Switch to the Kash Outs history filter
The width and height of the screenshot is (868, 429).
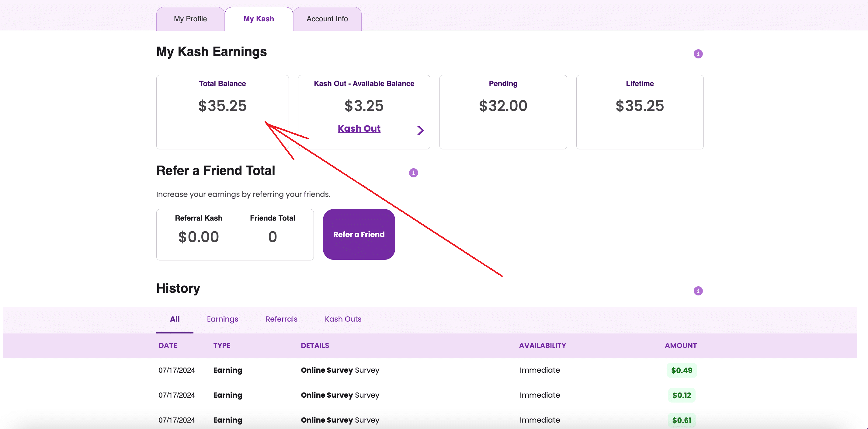pos(343,319)
